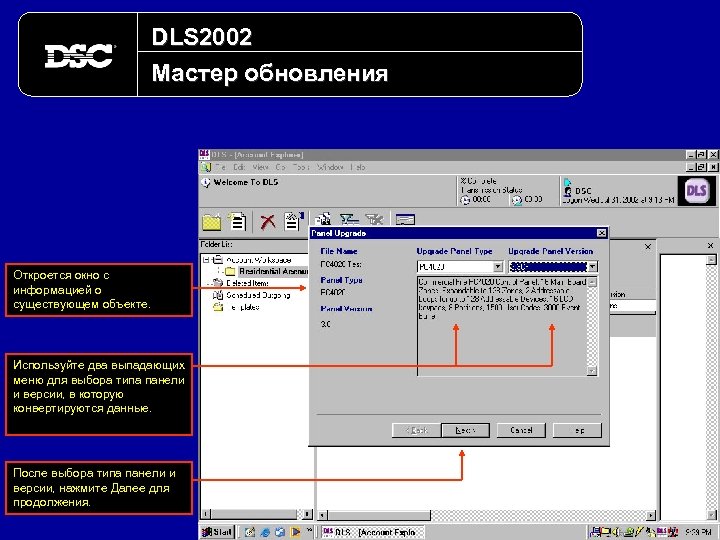Viewport: 720px width, 540px height.
Task: Click the Welcome To DLS text
Action: [x=246, y=182]
